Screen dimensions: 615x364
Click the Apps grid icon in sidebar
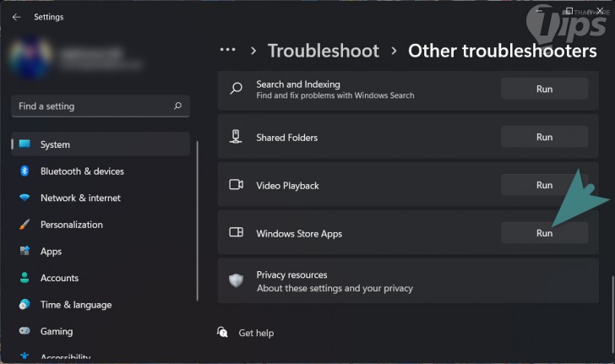click(x=24, y=251)
